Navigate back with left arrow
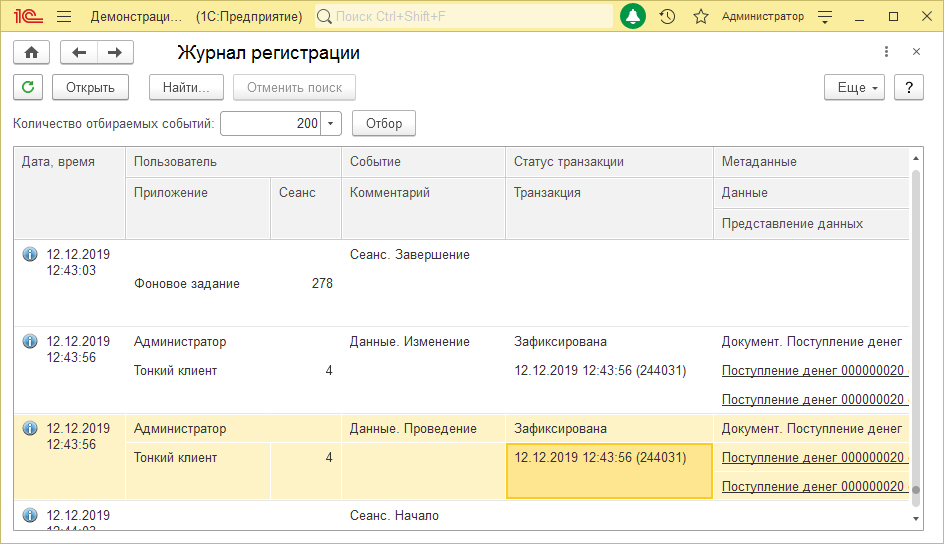 tap(79, 52)
